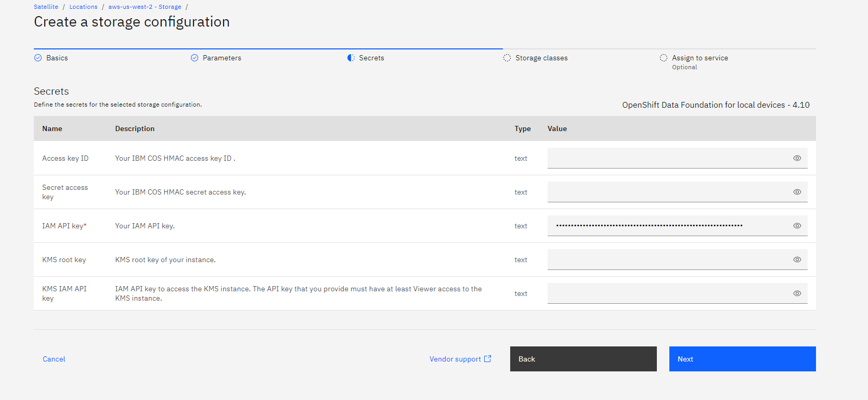Click the 'KMS root key' row name
This screenshot has width=868, height=400.
pyautogui.click(x=64, y=260)
